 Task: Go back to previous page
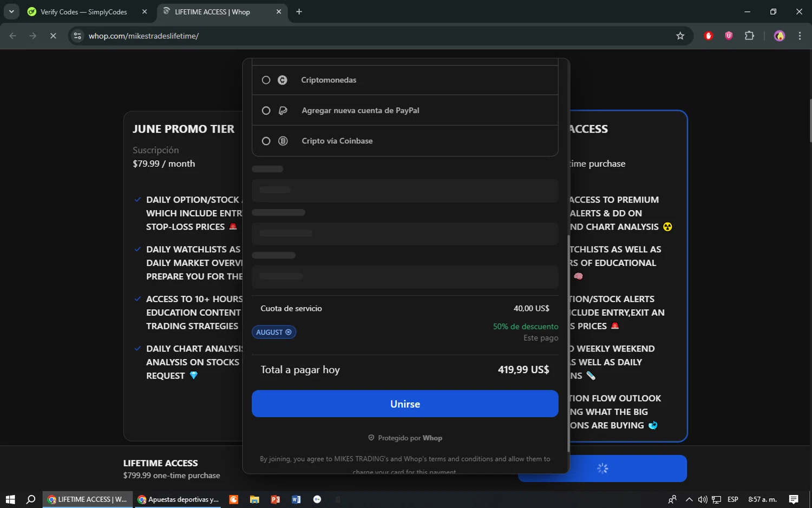13,36
